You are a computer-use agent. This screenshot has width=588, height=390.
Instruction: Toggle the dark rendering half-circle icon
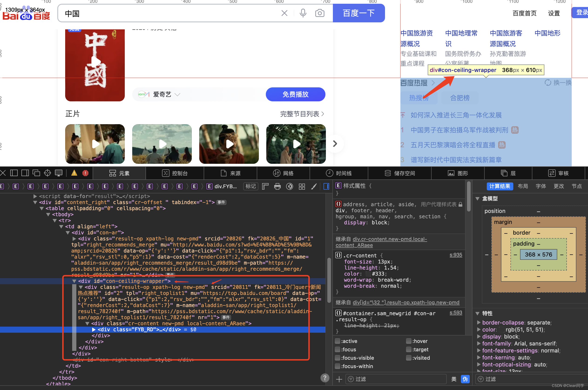pyautogui.click(x=290, y=187)
